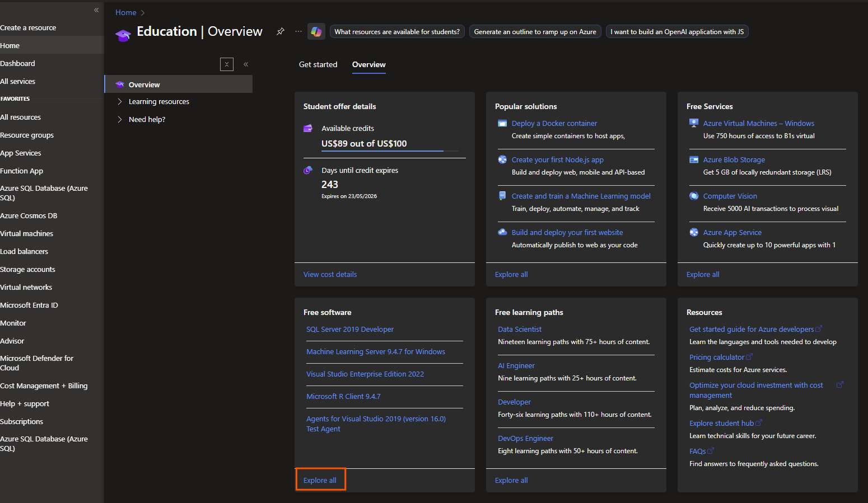Click Explore all under Free Services
The height and width of the screenshot is (503, 868).
(703, 275)
